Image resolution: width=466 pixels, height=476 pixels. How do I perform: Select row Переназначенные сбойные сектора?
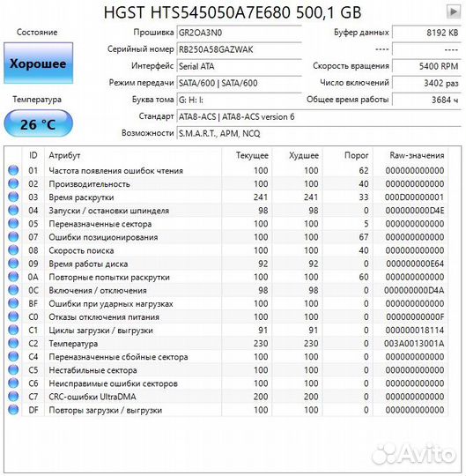pos(226,357)
